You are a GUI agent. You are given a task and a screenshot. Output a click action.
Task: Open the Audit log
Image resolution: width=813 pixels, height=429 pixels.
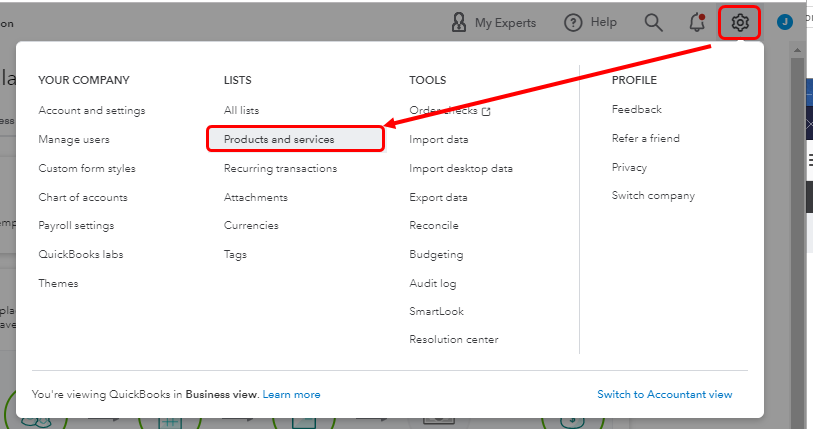point(432,283)
